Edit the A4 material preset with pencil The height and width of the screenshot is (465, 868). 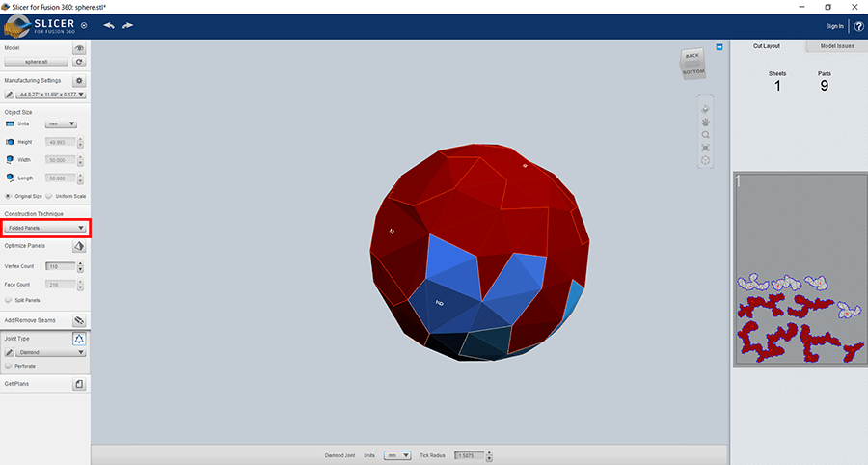point(10,95)
